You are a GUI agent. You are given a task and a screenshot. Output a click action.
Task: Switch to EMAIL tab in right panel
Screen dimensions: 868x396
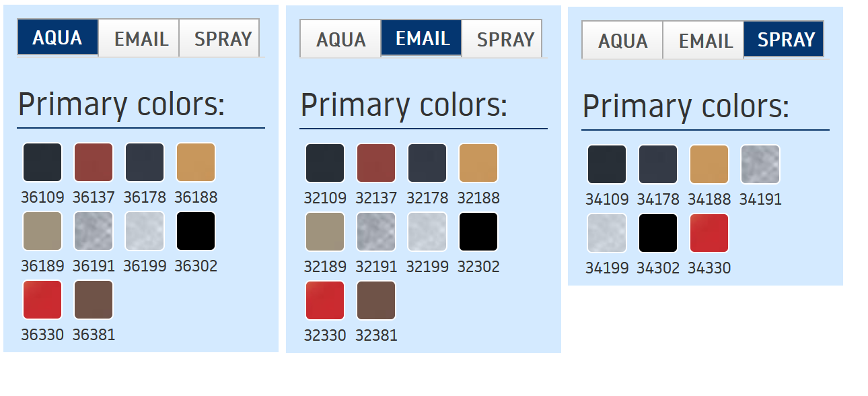pos(704,40)
